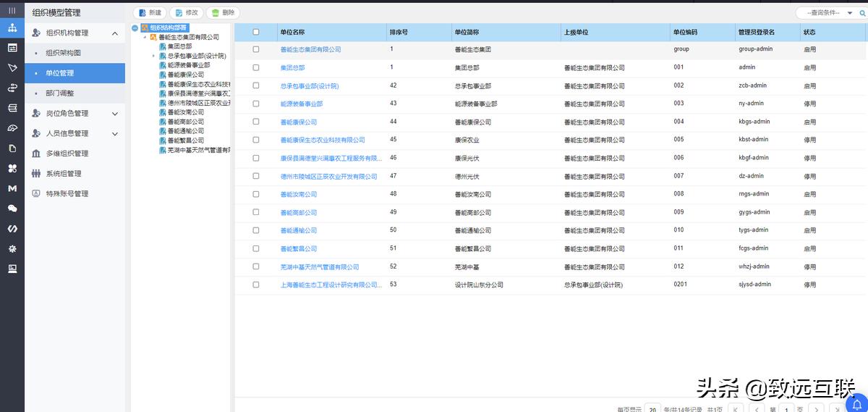Toggle the hamburger menu at top of icon rail

pos(12,10)
